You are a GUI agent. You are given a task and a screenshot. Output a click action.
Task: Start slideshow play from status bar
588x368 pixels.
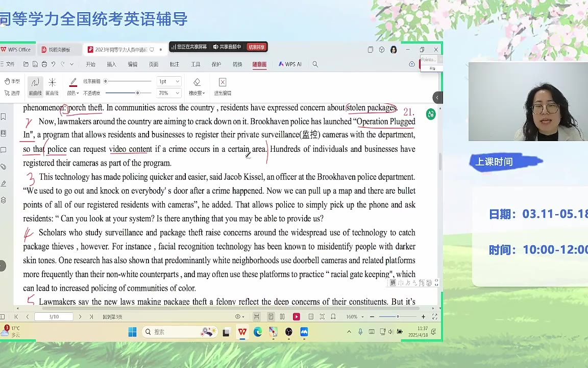point(296,317)
